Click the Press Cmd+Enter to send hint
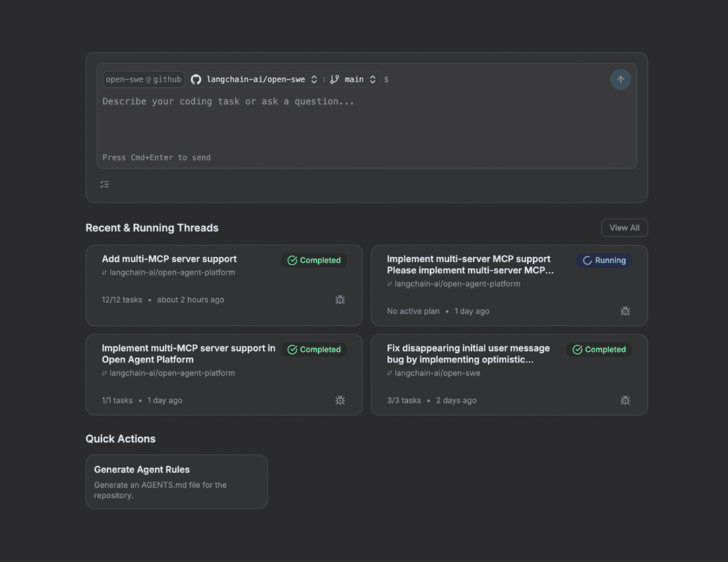The image size is (728, 562). [156, 158]
